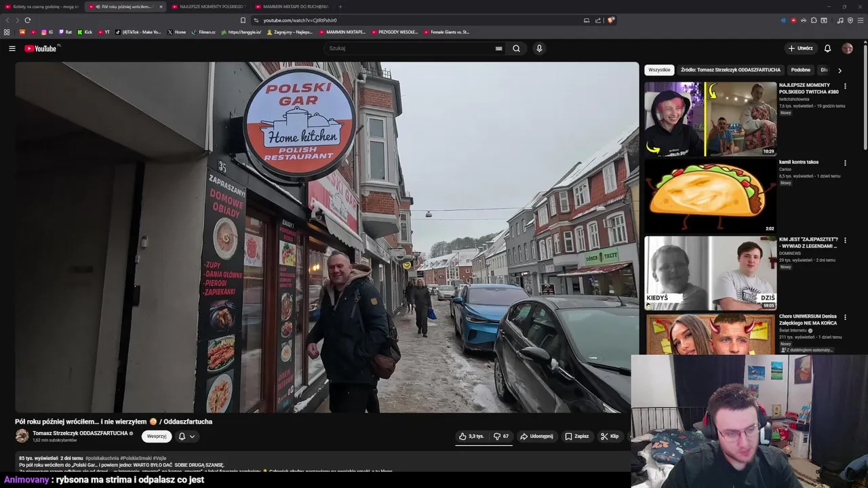Open the PRZYGODY WESOŁE bookmark
The width and height of the screenshot is (868, 488).
tap(395, 32)
